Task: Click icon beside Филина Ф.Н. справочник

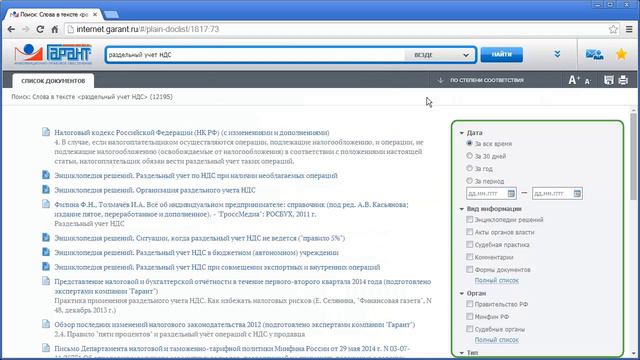Action: [46, 204]
